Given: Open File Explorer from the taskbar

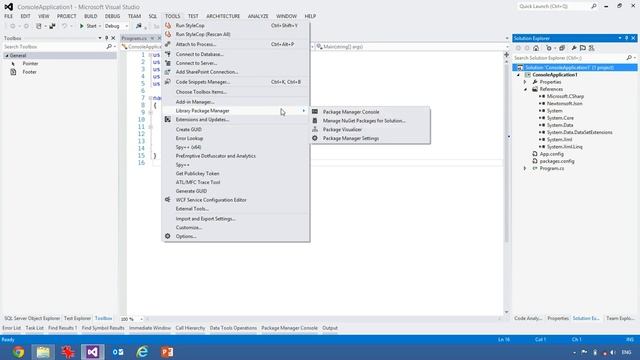Looking at the screenshot, I should tap(43, 351).
